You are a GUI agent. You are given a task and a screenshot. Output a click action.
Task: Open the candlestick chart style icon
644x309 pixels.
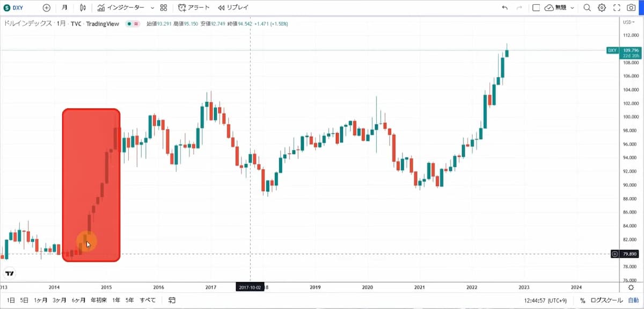click(82, 8)
